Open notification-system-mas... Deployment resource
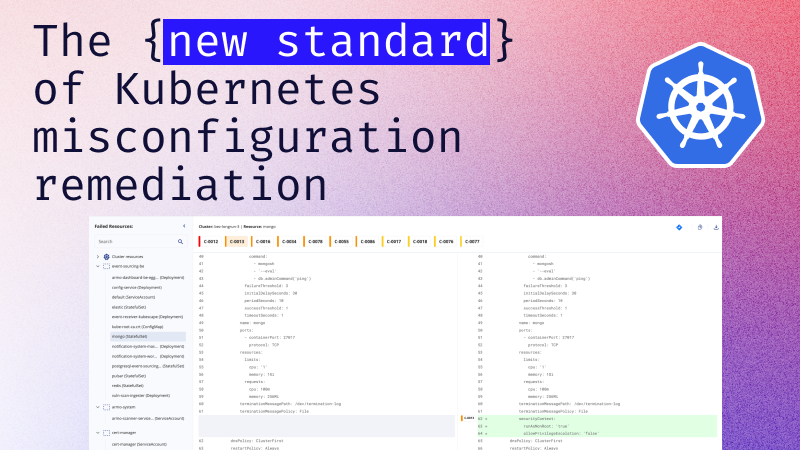This screenshot has width=800, height=450. click(148, 346)
